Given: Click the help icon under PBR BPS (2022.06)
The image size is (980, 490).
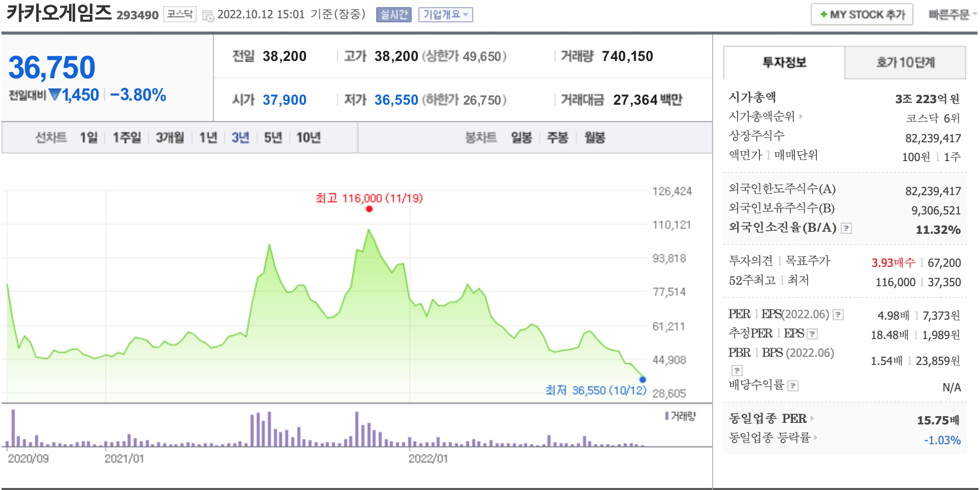Looking at the screenshot, I should (737, 371).
